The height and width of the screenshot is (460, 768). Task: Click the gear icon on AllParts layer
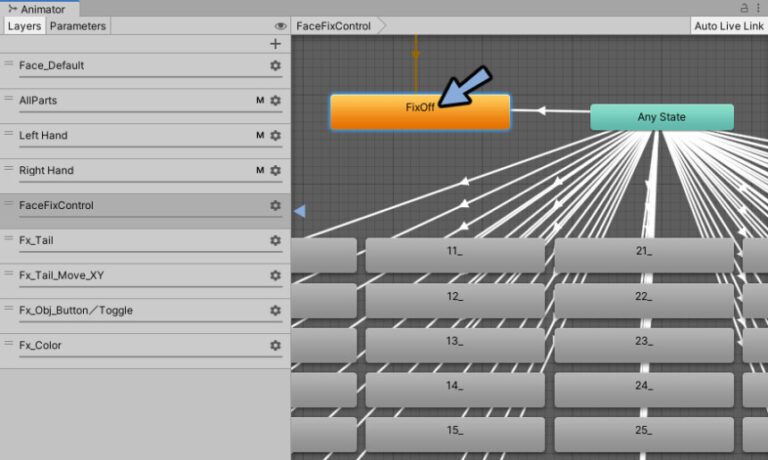(x=275, y=101)
